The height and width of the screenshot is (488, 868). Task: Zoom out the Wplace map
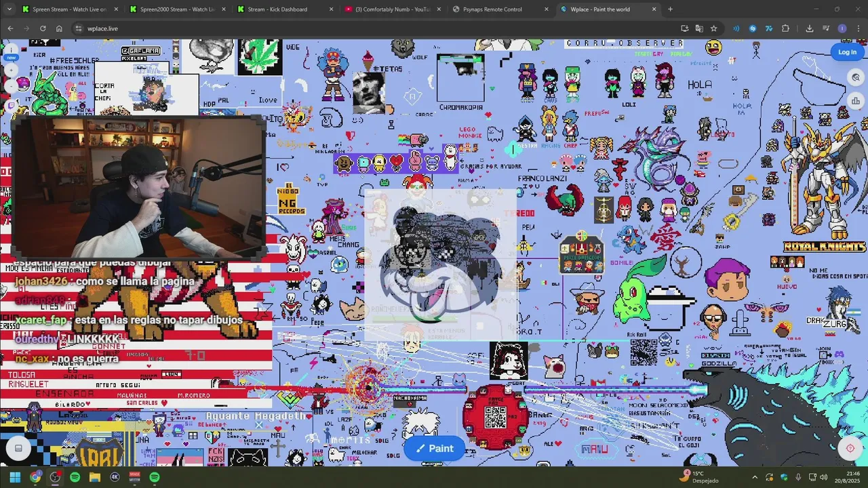pos(11,85)
